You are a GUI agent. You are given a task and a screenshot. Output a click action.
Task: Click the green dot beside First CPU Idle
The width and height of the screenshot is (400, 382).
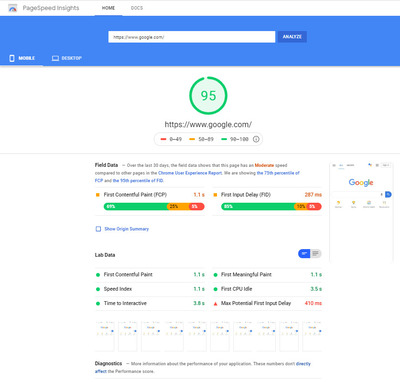pos(215,289)
